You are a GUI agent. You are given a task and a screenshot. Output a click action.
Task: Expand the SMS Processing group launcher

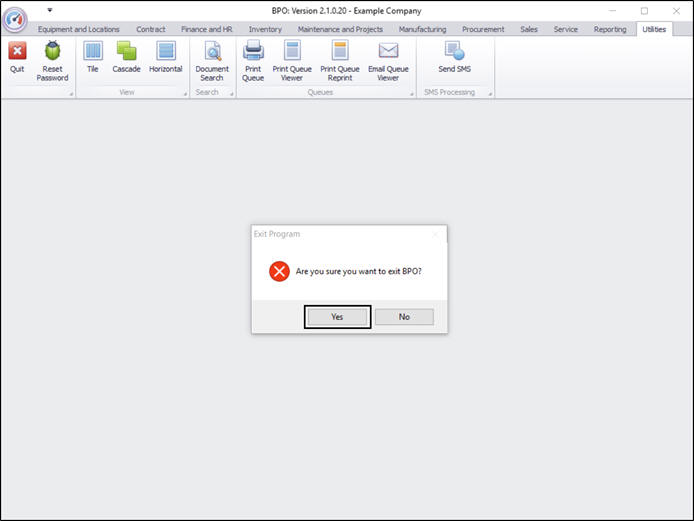[490, 94]
